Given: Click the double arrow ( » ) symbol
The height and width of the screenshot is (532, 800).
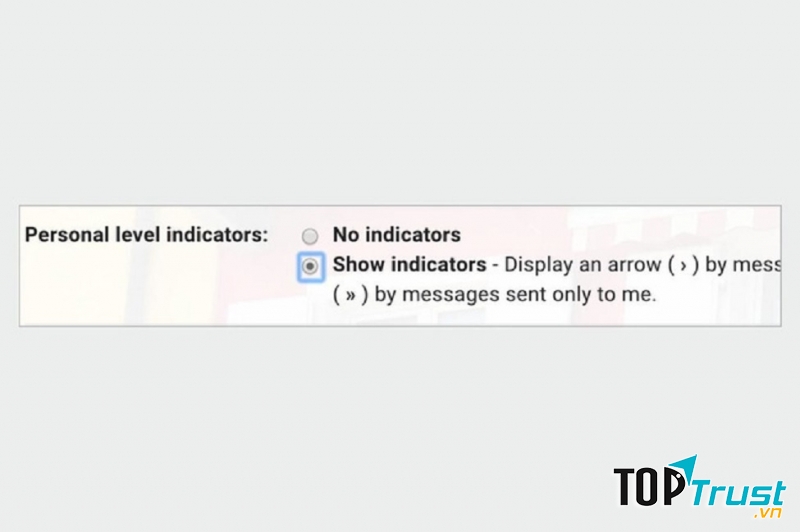Looking at the screenshot, I should 346,296.
